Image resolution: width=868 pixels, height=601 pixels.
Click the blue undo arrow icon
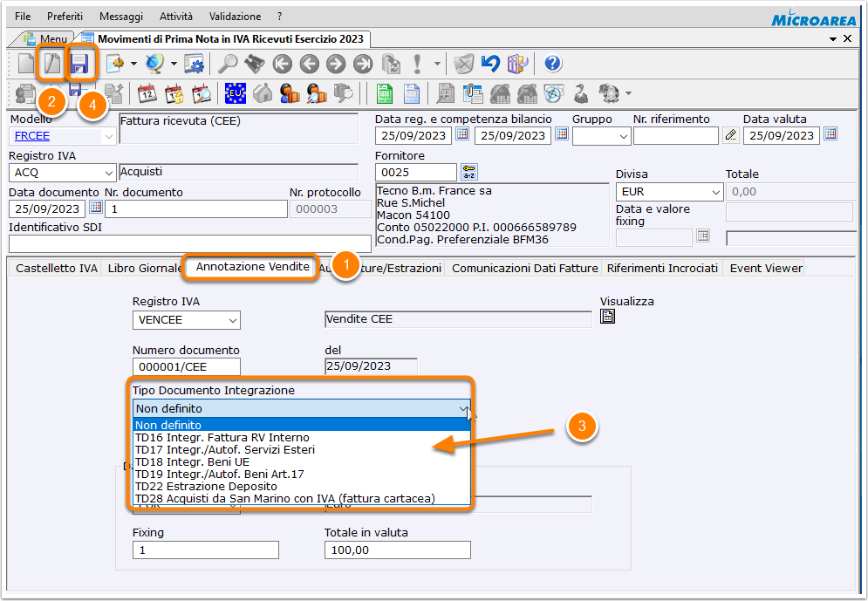pos(490,64)
